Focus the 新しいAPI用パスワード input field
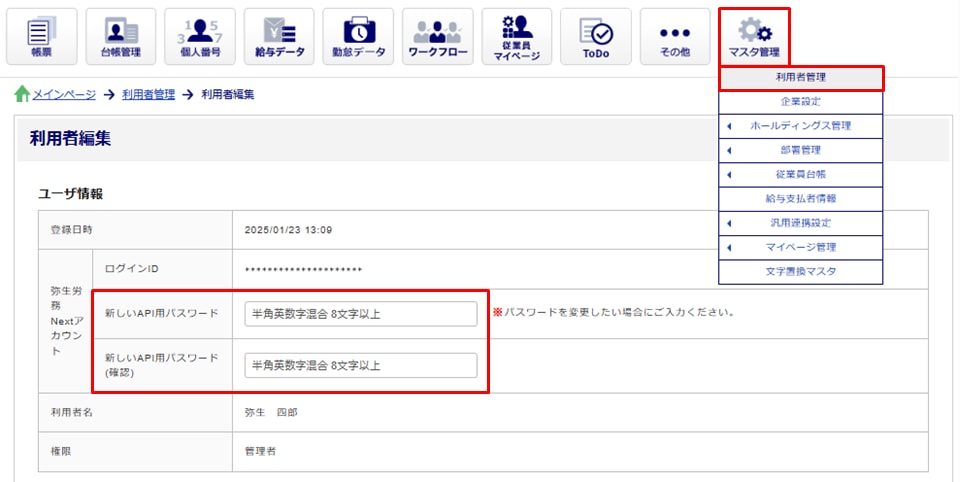Screen dimensions: 960x482 (361, 314)
